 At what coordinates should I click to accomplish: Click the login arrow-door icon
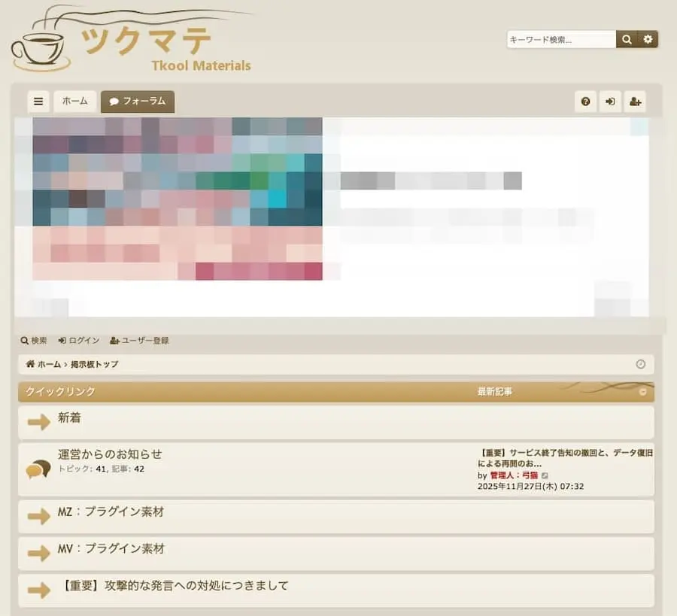(x=610, y=102)
